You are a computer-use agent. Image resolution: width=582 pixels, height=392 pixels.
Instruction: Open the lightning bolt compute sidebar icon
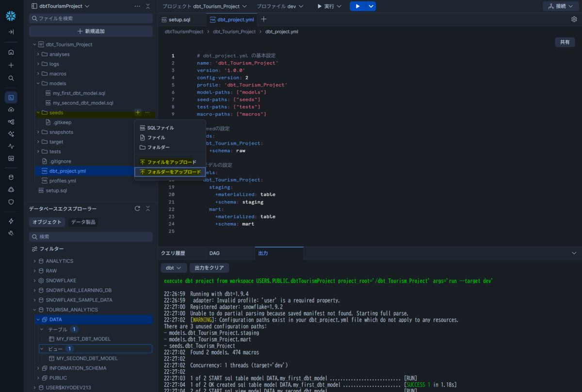point(11,221)
